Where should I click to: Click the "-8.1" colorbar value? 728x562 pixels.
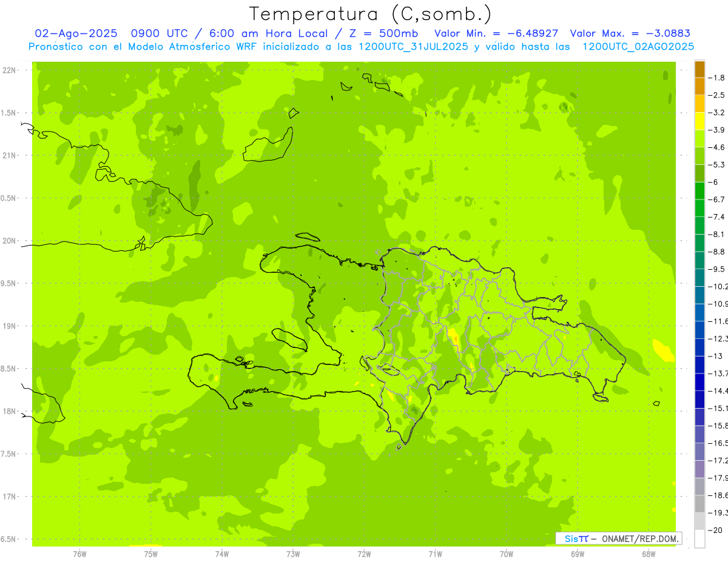coord(716,234)
